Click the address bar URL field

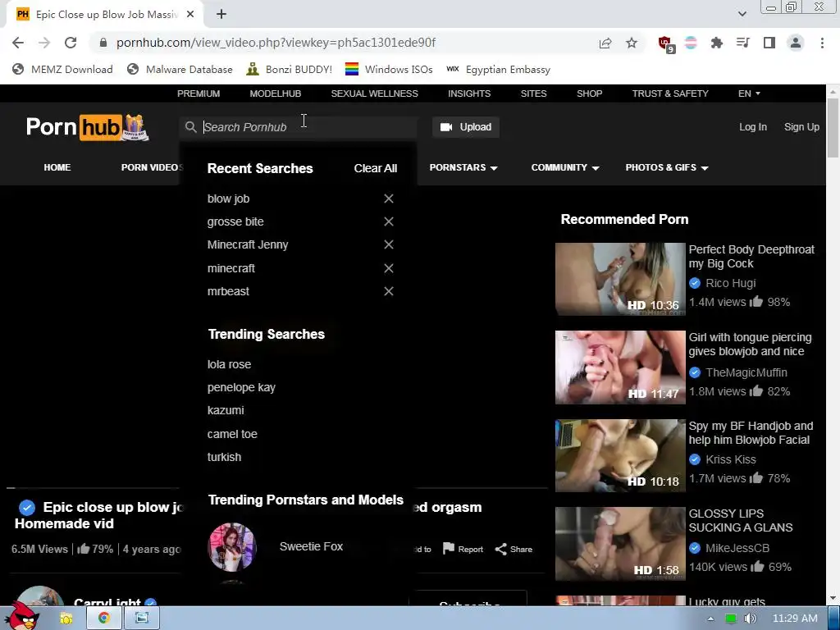(343, 43)
